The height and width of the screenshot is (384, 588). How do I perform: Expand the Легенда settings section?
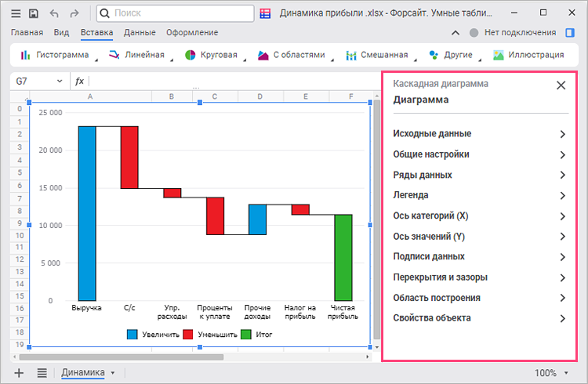tap(479, 195)
